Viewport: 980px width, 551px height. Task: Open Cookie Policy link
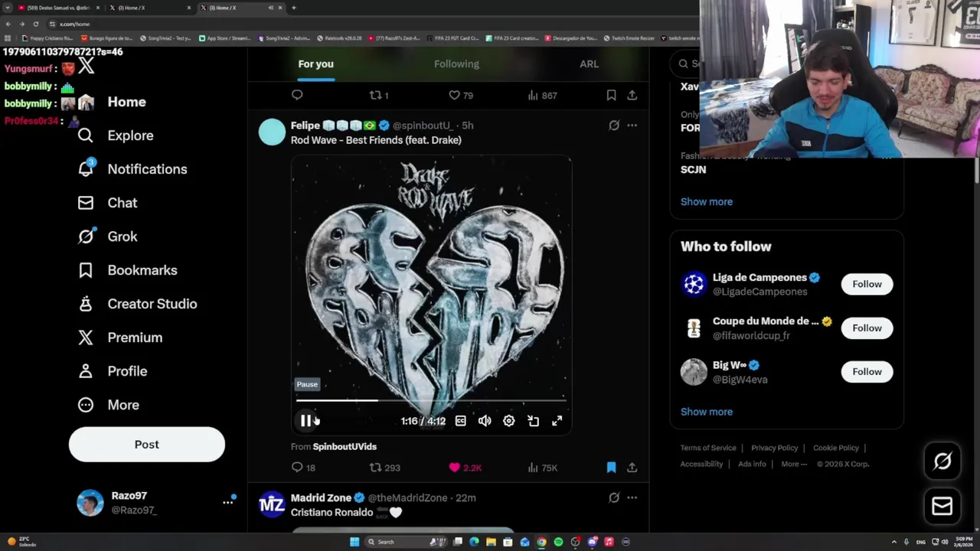836,448
